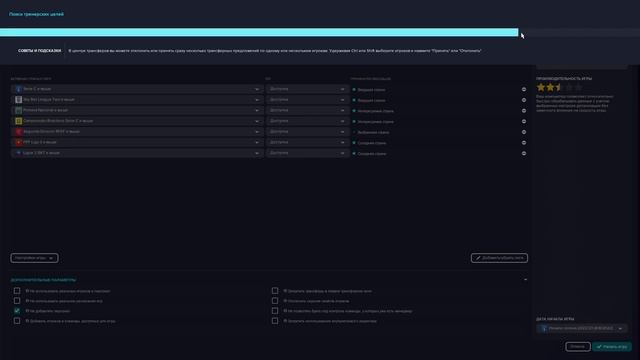Open the 'Настройки игры' dropdown button
Screen dimensions: 640x360
pyautogui.click(x=34, y=258)
